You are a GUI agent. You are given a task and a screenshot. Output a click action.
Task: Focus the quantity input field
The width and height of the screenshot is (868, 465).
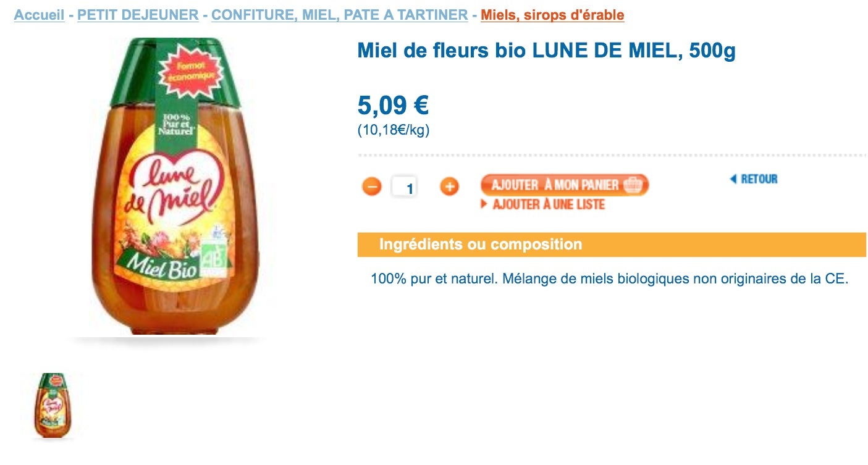tap(405, 186)
